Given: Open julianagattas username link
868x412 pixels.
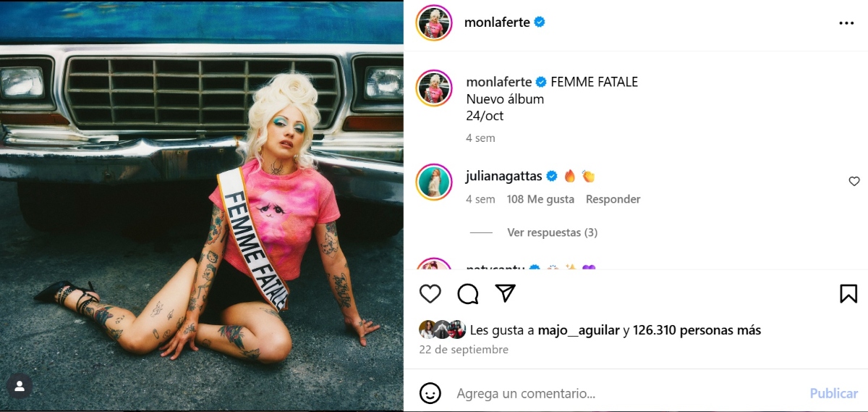Looking at the screenshot, I should (x=504, y=176).
